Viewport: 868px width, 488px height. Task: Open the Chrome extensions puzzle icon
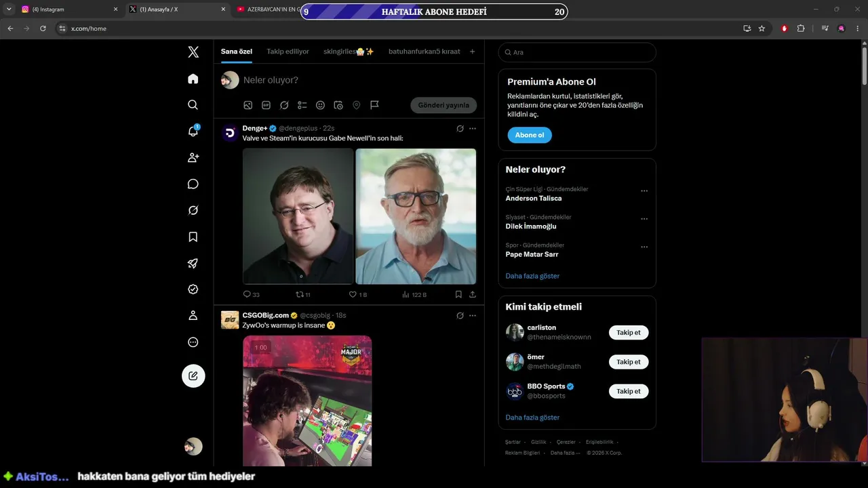point(801,28)
